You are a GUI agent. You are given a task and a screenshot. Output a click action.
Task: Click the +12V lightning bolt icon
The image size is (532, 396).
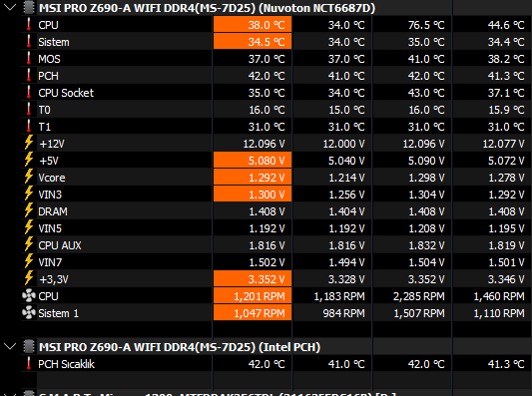coord(29,143)
